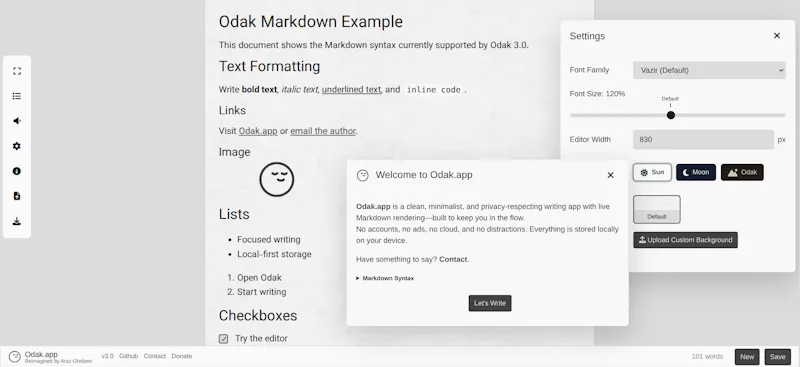Open settings via the gear icon

(17, 146)
